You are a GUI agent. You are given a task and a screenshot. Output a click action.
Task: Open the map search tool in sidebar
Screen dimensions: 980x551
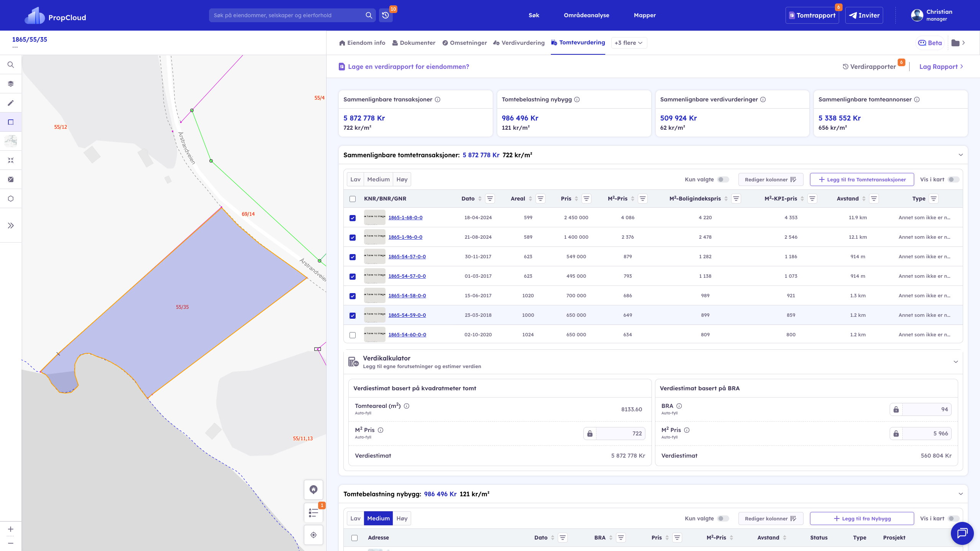click(x=11, y=65)
